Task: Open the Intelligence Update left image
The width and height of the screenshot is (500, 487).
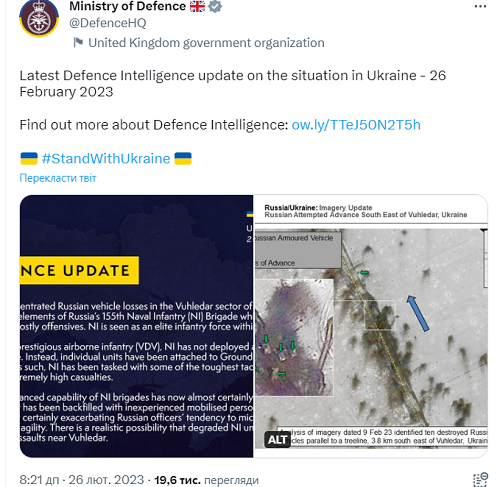Action: 136,326
